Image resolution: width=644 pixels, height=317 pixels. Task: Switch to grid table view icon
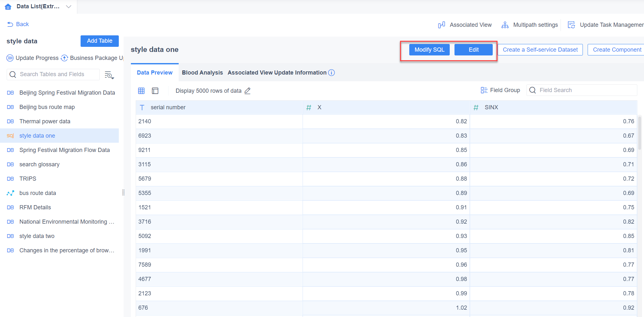141,91
